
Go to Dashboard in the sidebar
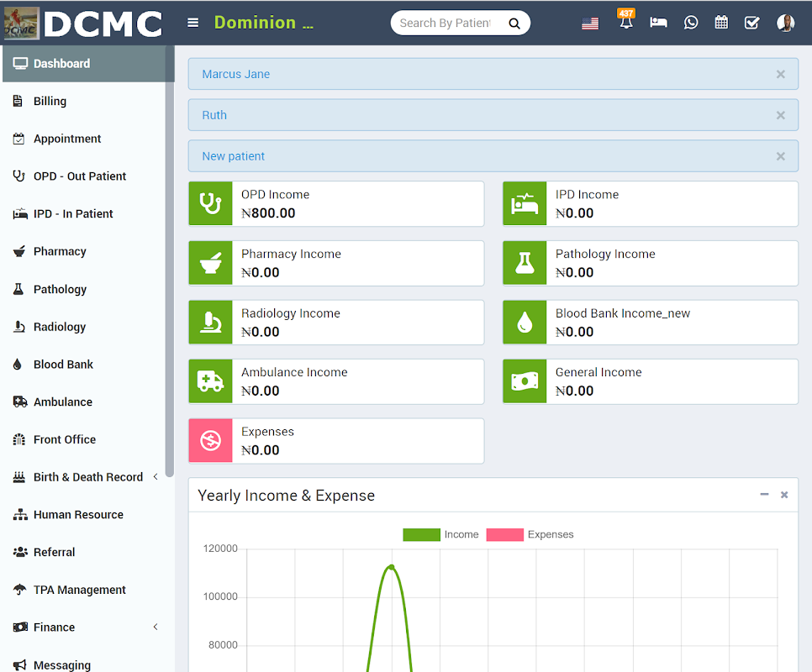[88, 64]
